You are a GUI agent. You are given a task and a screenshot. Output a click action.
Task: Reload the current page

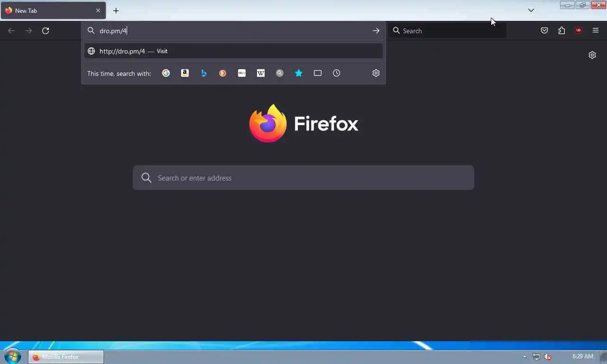[46, 31]
